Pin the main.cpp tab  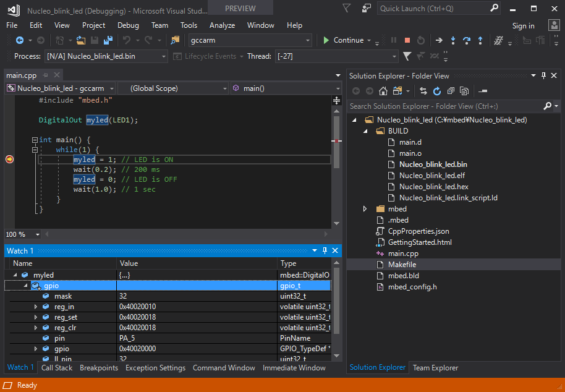(x=45, y=75)
